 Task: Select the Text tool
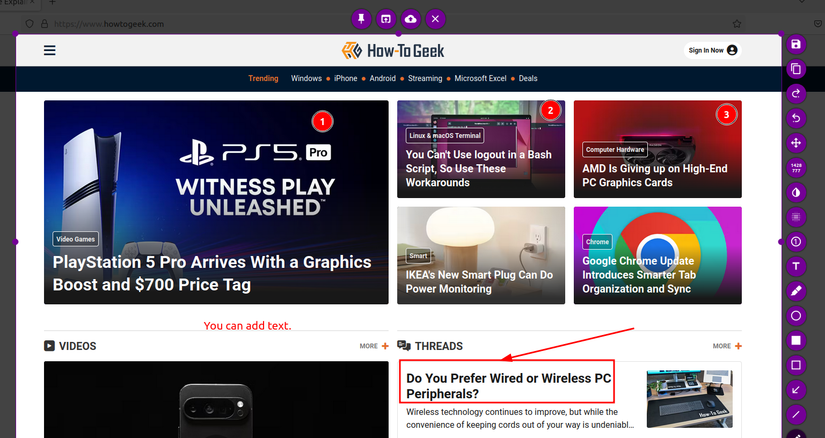796,266
